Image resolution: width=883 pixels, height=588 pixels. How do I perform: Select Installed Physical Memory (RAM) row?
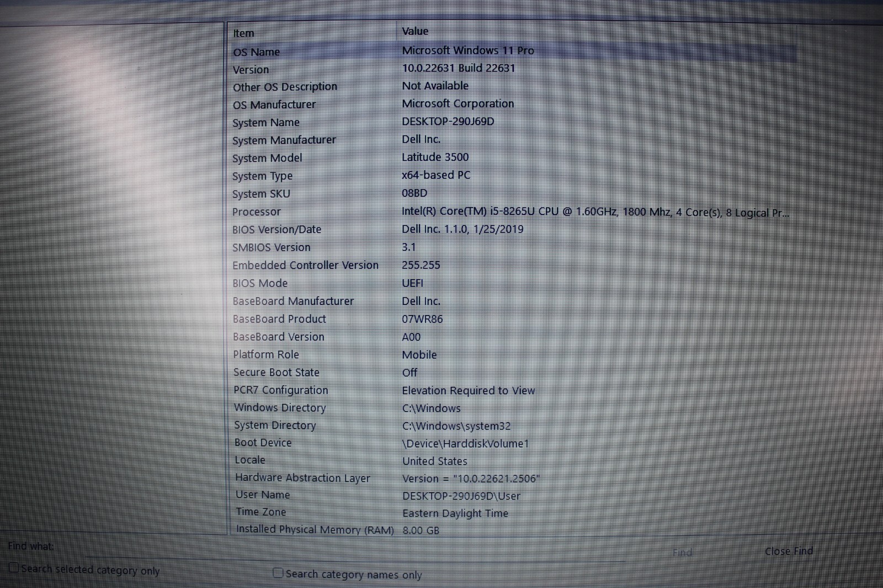[315, 529]
